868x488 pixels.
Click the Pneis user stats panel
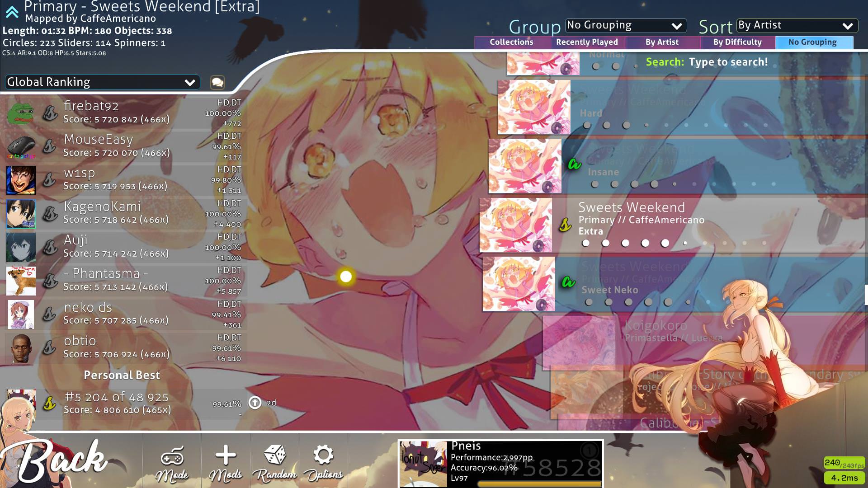click(500, 464)
